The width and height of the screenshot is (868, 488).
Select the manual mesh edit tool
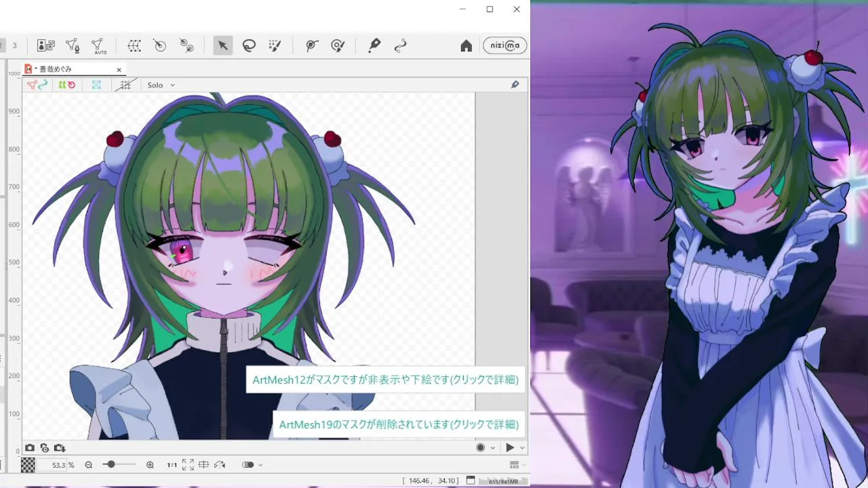(x=73, y=45)
